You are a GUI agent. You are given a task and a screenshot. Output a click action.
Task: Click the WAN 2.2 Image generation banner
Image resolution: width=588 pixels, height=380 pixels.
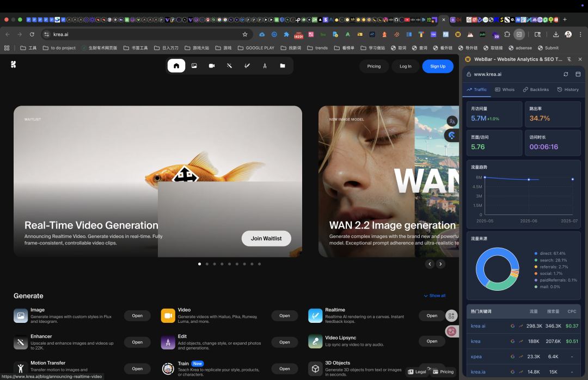point(389,181)
